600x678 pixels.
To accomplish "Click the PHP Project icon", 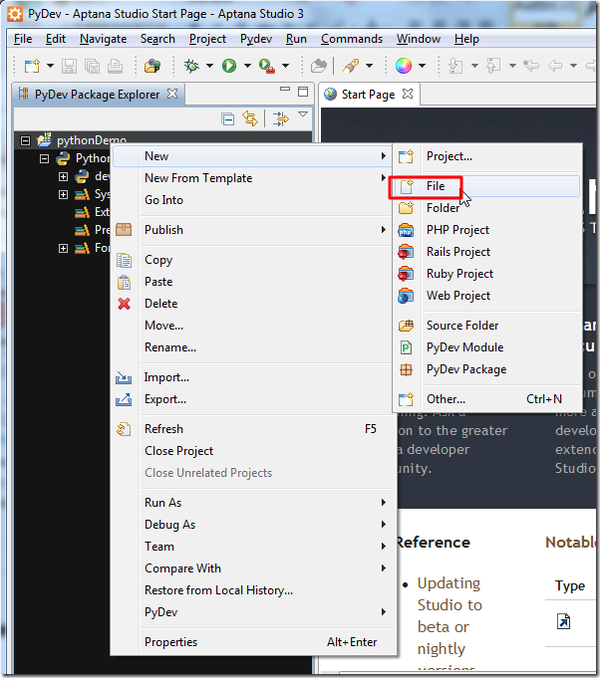I will point(406,230).
